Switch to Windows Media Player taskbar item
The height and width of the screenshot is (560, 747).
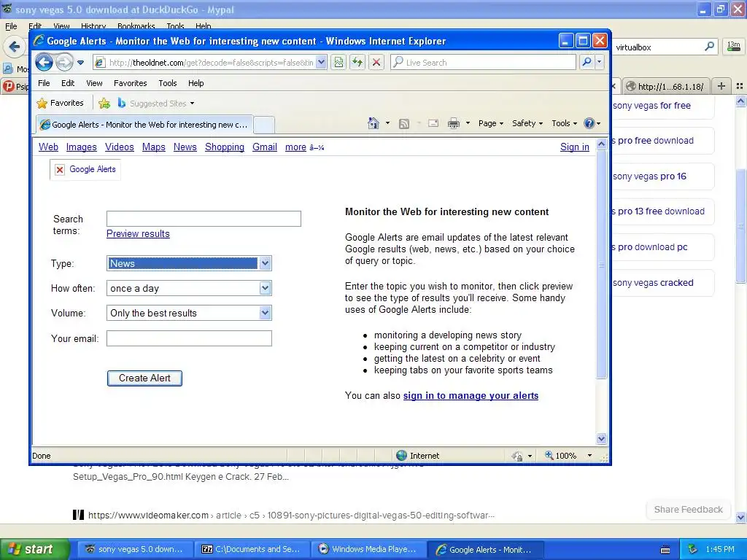pos(368,549)
